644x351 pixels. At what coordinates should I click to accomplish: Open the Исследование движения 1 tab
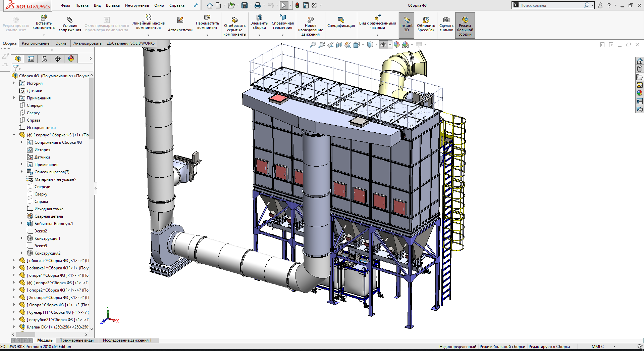pyautogui.click(x=127, y=340)
